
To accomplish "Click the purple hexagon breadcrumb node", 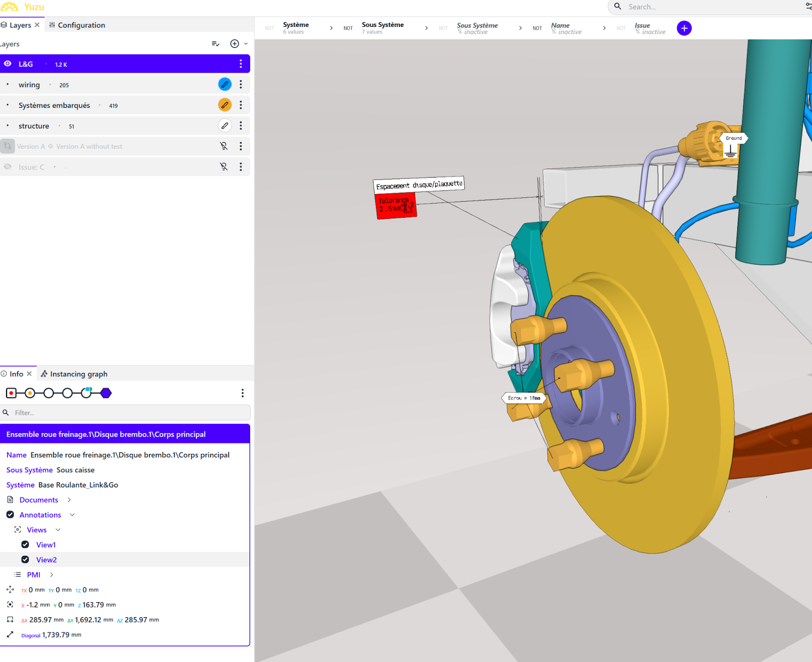I will coord(106,393).
